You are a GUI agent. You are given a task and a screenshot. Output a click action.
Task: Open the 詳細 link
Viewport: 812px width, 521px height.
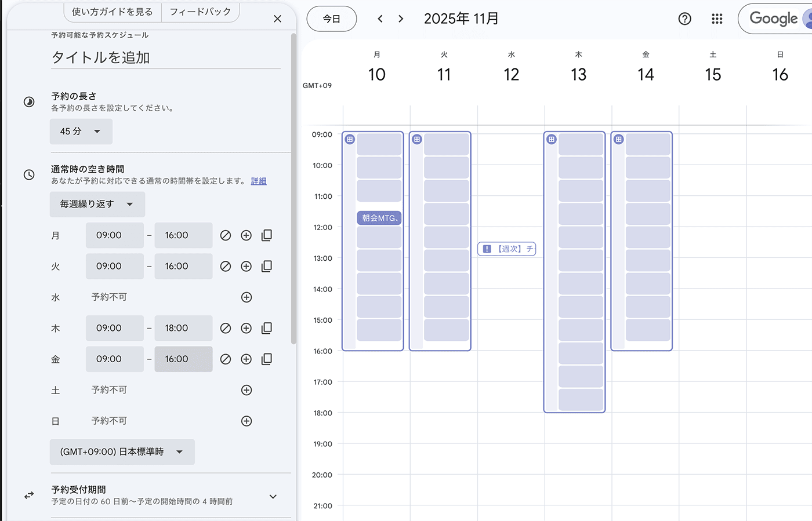(259, 181)
